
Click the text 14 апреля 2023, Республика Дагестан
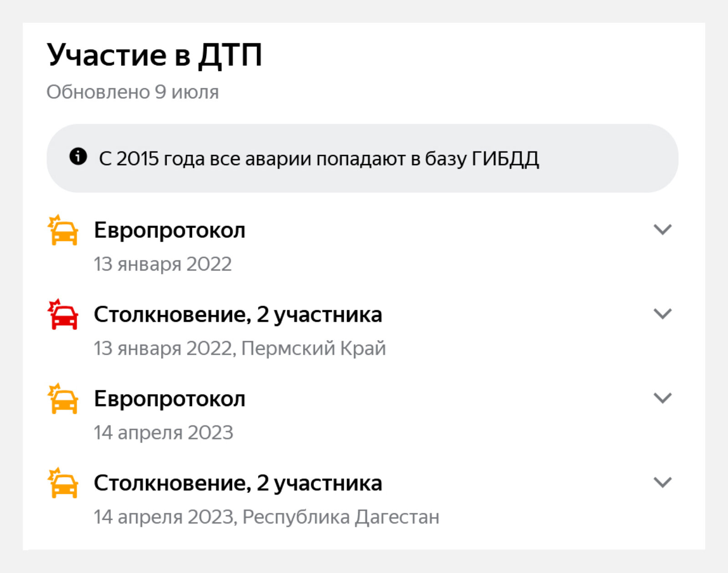[267, 517]
